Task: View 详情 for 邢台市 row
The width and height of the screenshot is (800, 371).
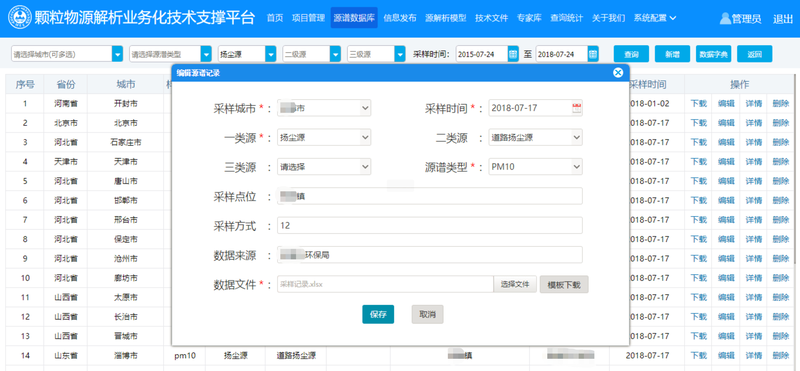Action: click(x=754, y=220)
